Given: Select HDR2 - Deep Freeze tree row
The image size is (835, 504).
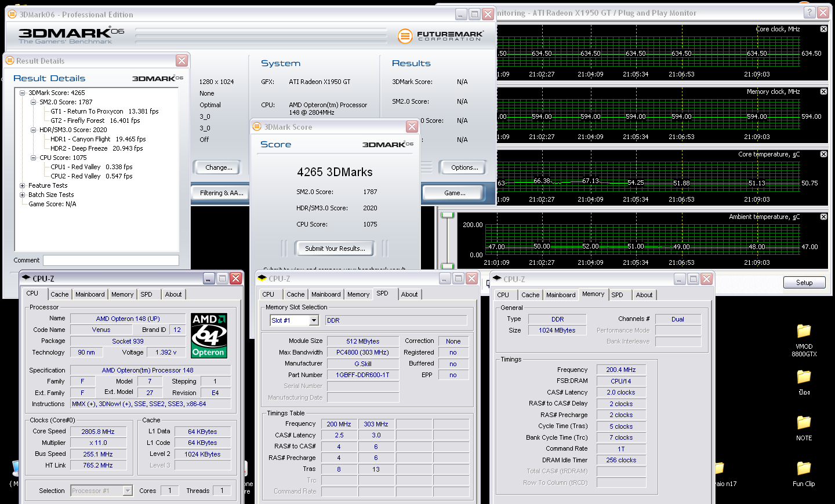Looking at the screenshot, I should [96, 148].
